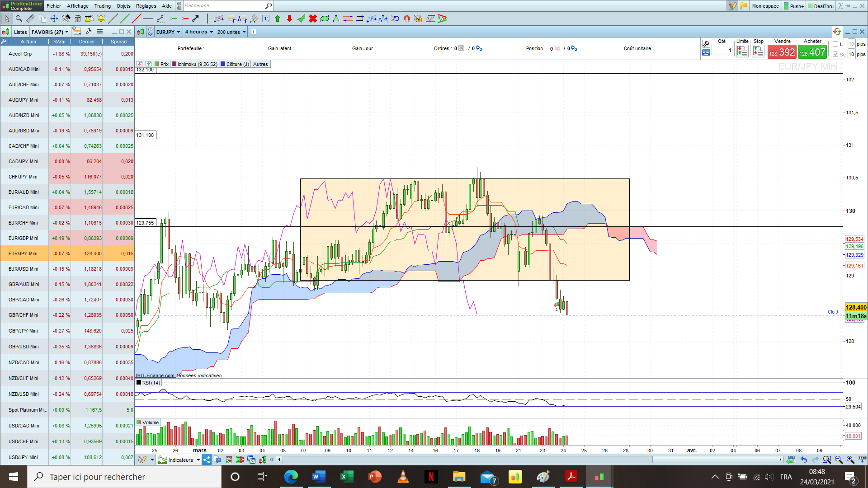Viewport: 868px width, 488px height.
Task: Click the Stop order icon
Action: pyautogui.click(x=758, y=51)
